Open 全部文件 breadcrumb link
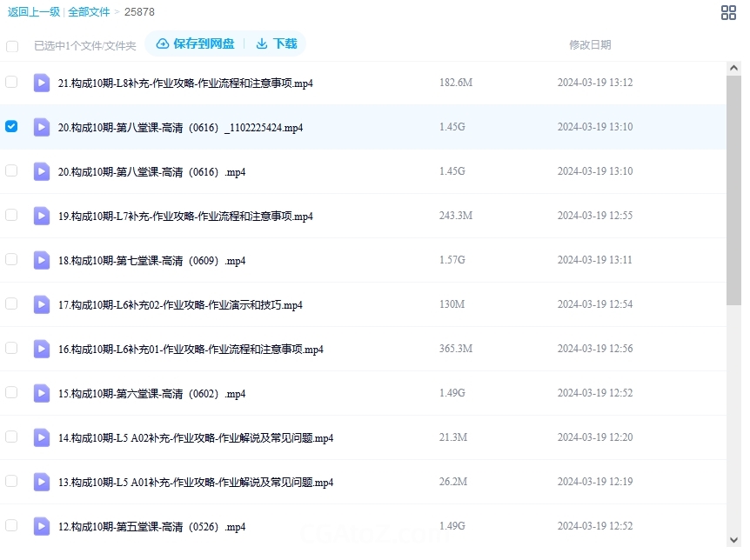This screenshot has width=750, height=560. point(90,12)
